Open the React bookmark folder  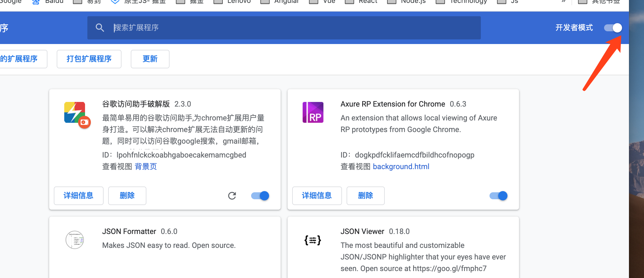(x=361, y=2)
